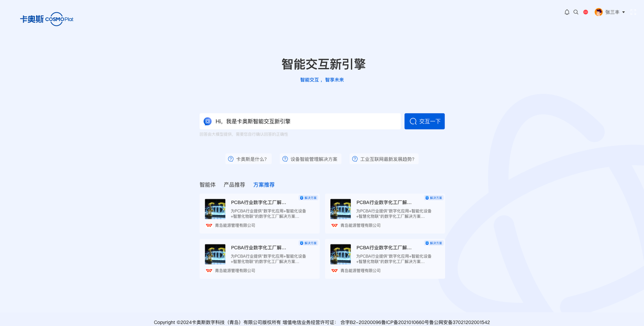644x326 pixels.
Task: Open the red messages bubble icon
Action: (x=586, y=12)
